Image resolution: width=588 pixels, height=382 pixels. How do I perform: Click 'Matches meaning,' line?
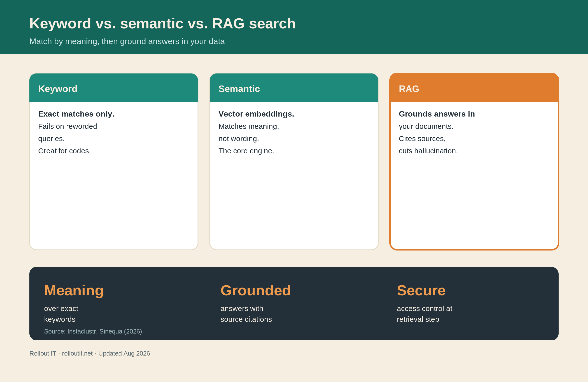(248, 126)
